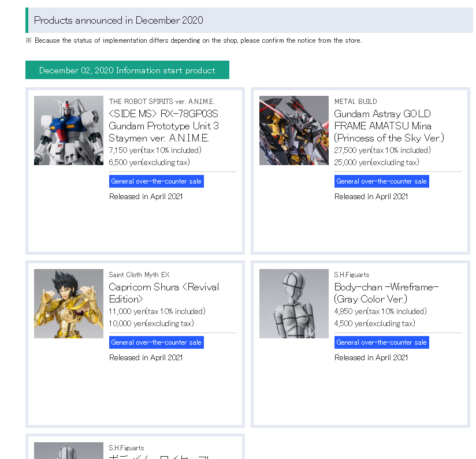Open the partially visible S.H.Figuarts thumbnail at bottom
Viewport: 476px width, 459px height.
tap(69, 450)
